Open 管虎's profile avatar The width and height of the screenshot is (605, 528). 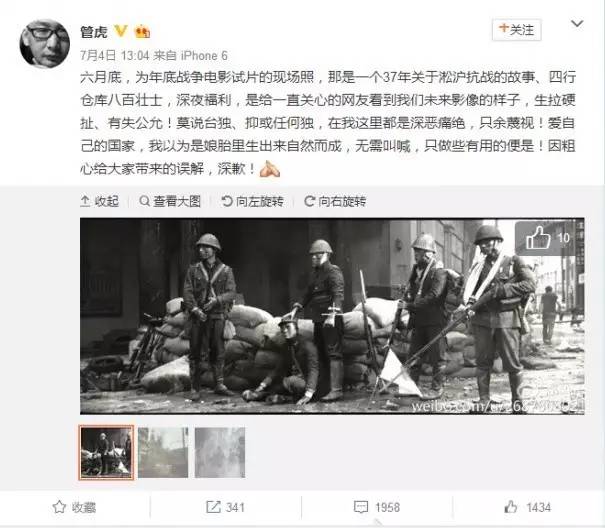point(45,44)
